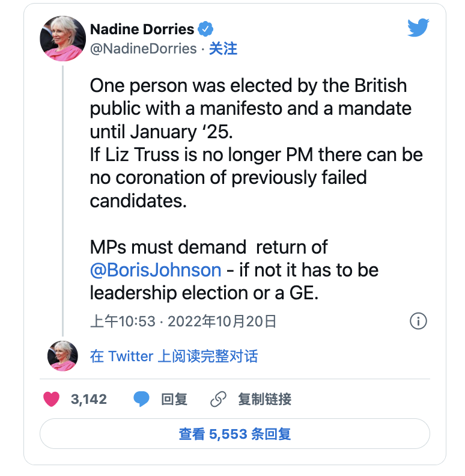Select the 复制链接 copy link label
The height and width of the screenshot is (476, 465).
pyautogui.click(x=264, y=399)
